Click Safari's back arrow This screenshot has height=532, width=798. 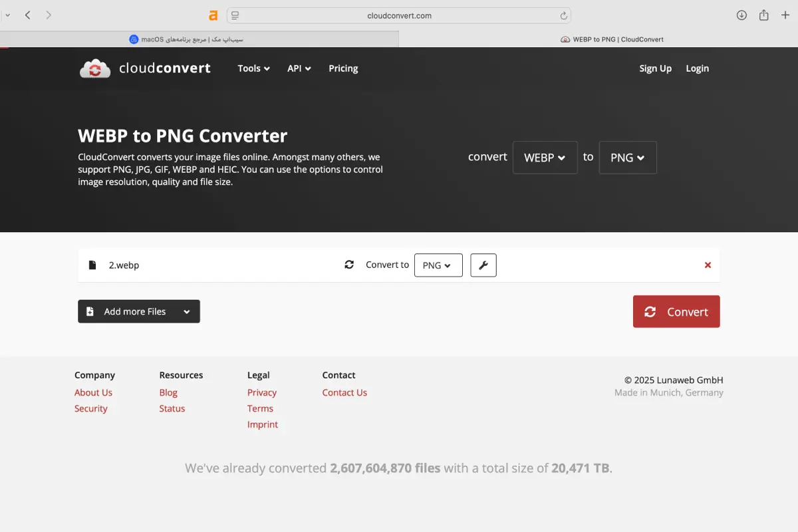[27, 15]
